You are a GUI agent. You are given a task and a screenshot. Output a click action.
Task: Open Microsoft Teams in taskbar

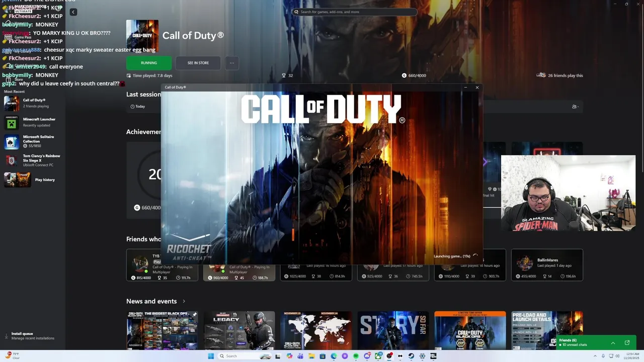pos(300,356)
